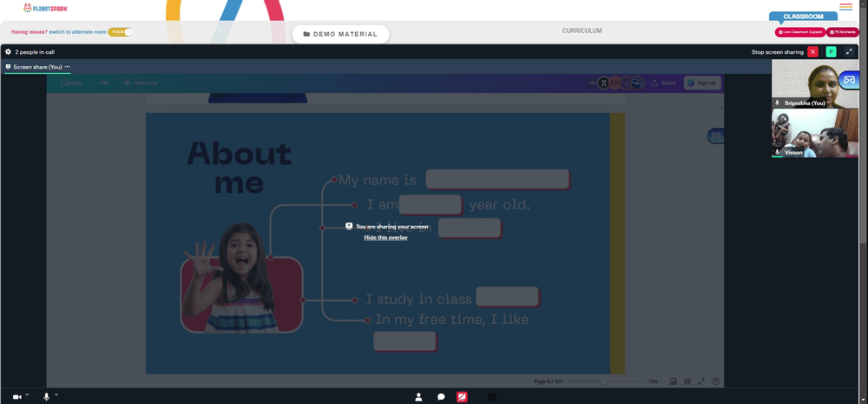Open the call settings gear icon
This screenshot has height=404, width=868.
(x=8, y=51)
